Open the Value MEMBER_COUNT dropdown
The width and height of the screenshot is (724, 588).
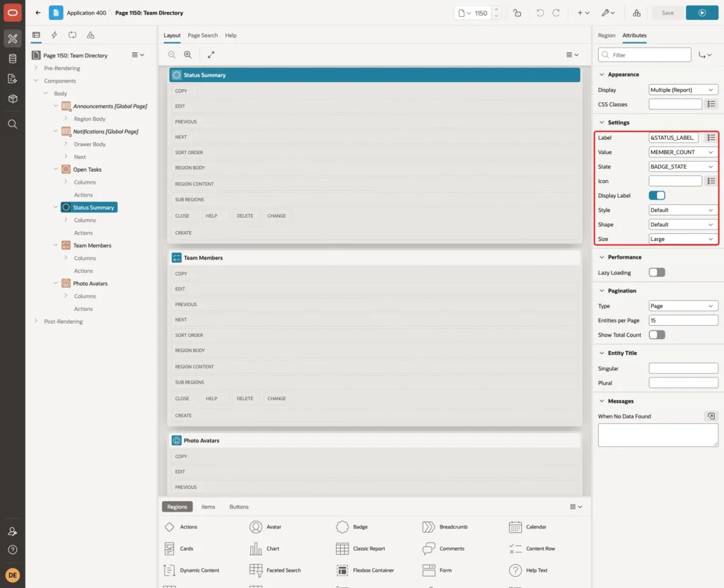[683, 153]
